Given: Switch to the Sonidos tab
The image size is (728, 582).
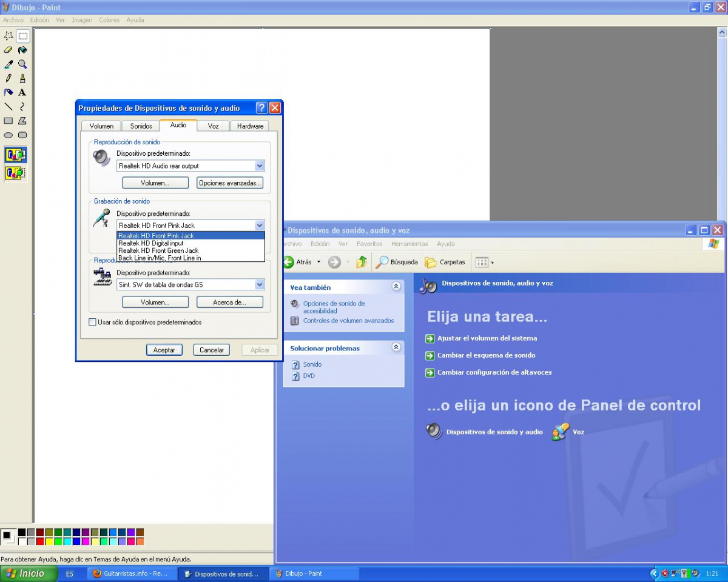Looking at the screenshot, I should coord(141,126).
